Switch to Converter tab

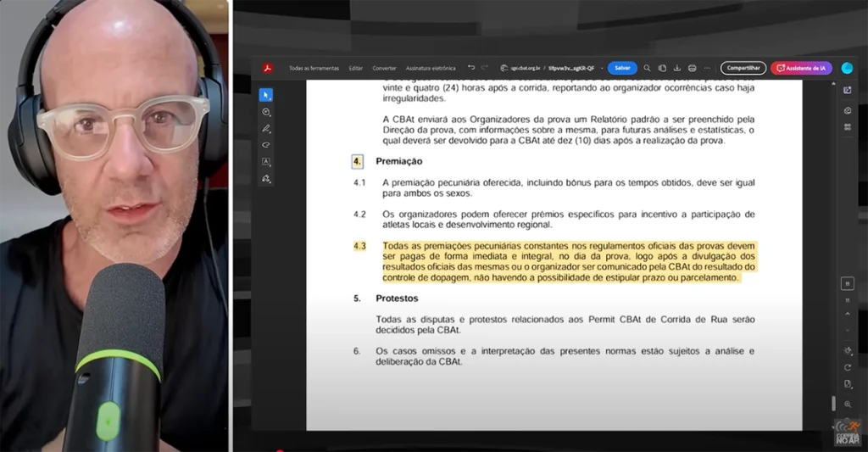[x=384, y=68]
